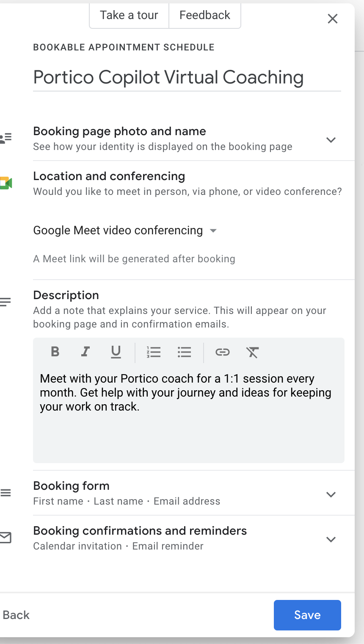Click the Take a tour button

point(129,15)
